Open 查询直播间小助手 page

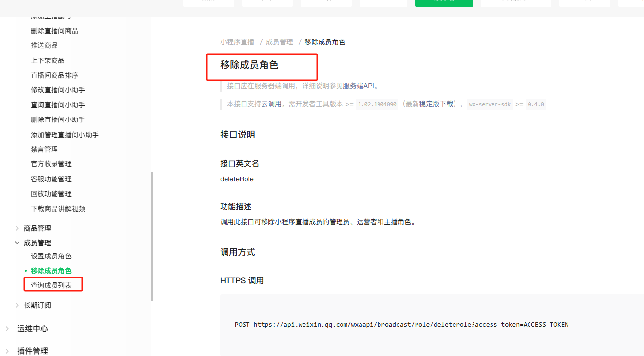(58, 105)
